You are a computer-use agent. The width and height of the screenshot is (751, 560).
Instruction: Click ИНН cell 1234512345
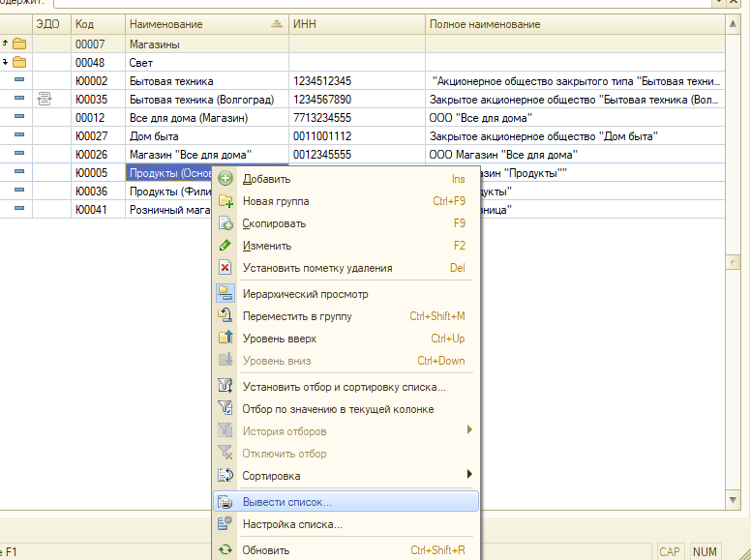tap(357, 81)
